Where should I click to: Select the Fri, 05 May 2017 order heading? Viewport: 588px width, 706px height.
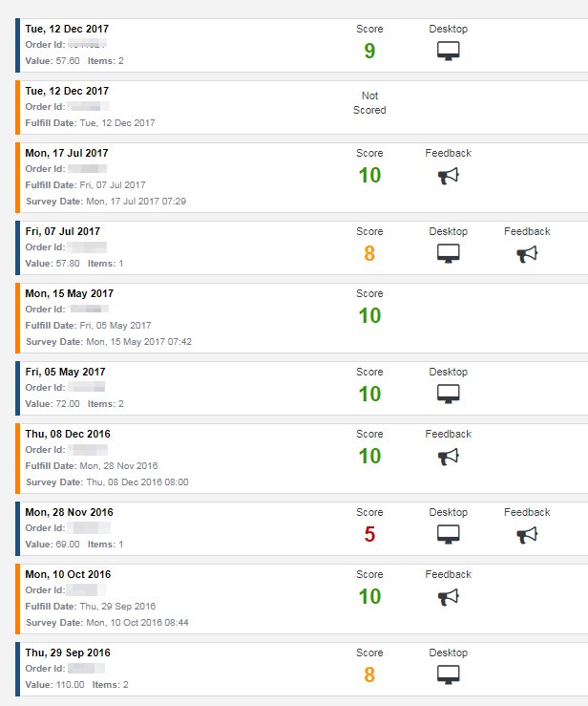[x=65, y=372]
